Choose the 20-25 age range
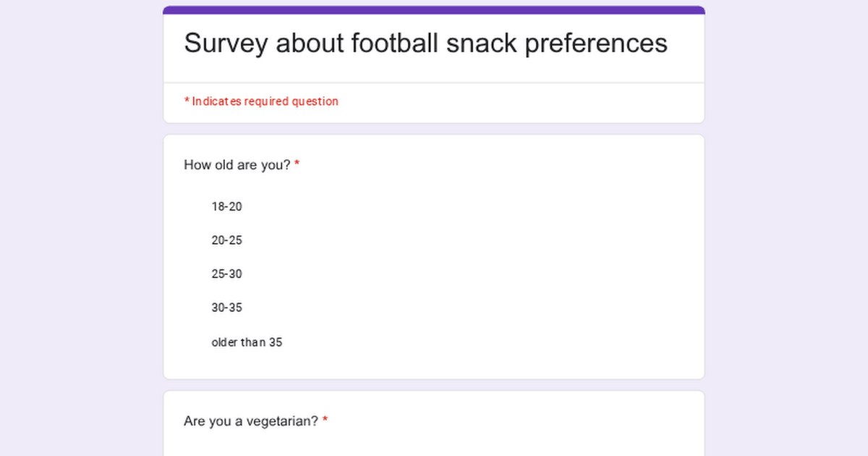 (226, 240)
